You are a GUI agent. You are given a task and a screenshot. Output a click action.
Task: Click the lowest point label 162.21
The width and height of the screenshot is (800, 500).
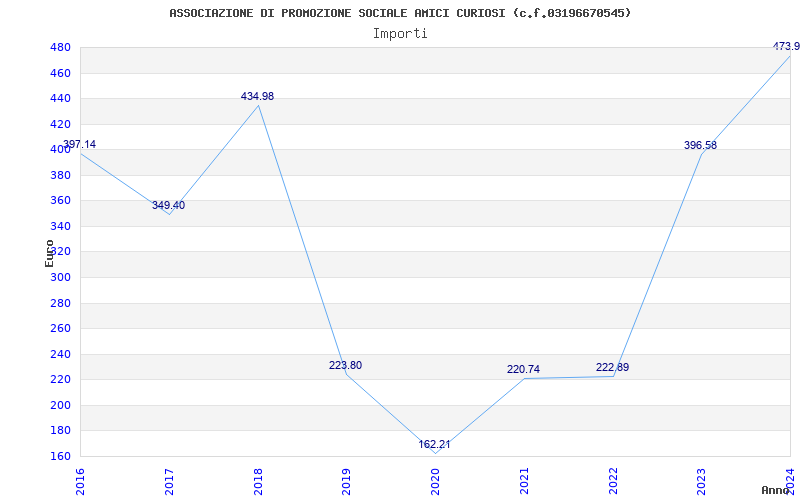pyautogui.click(x=435, y=444)
